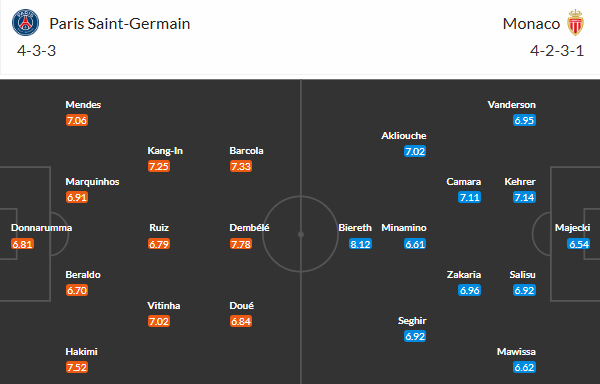Open player Vanderson's profile
600x384 pixels.
pos(512,104)
